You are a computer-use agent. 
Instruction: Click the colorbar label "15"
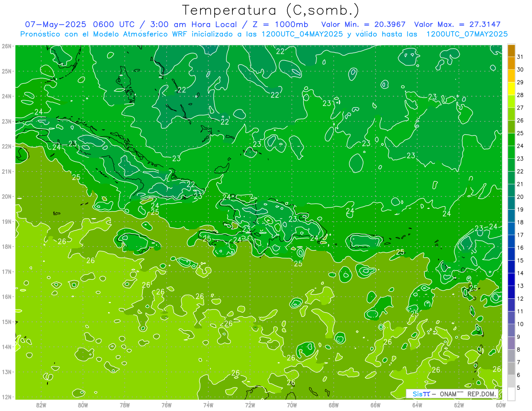point(520,260)
